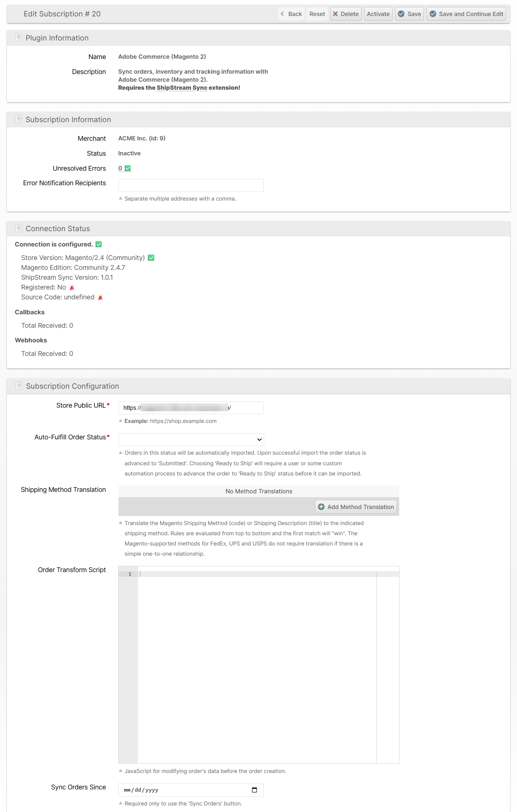Viewport: 517px width, 812px height.
Task: Click Save and Continue Edit
Action: click(466, 14)
